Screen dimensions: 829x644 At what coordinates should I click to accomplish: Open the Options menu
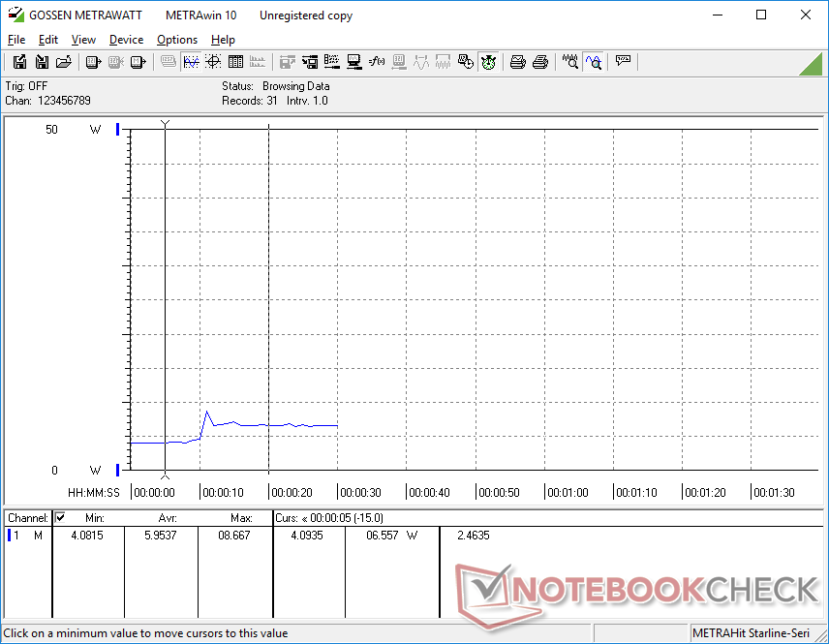177,40
